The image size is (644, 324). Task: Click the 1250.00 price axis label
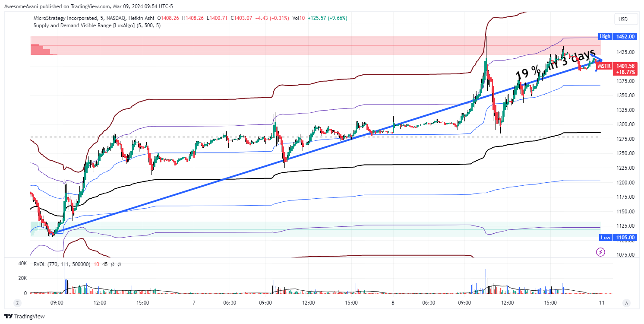coord(625,153)
